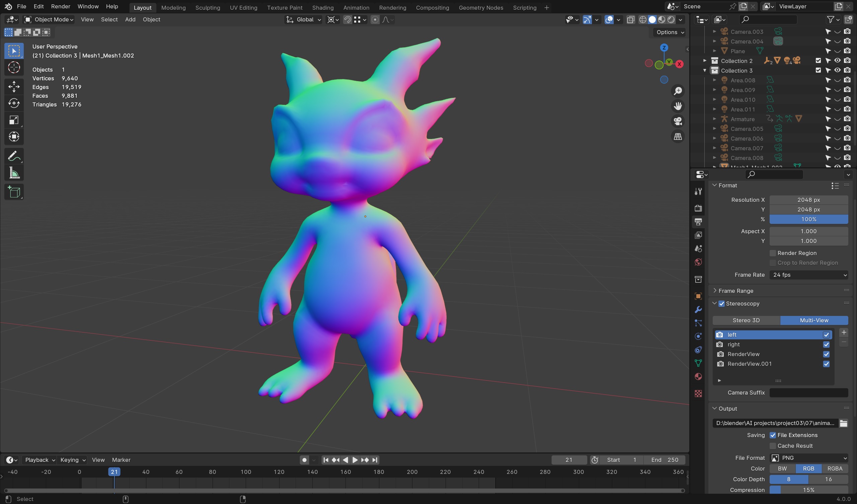Screen dimensions: 857x504
Task: Activate the Move tool
Action: tap(14, 86)
